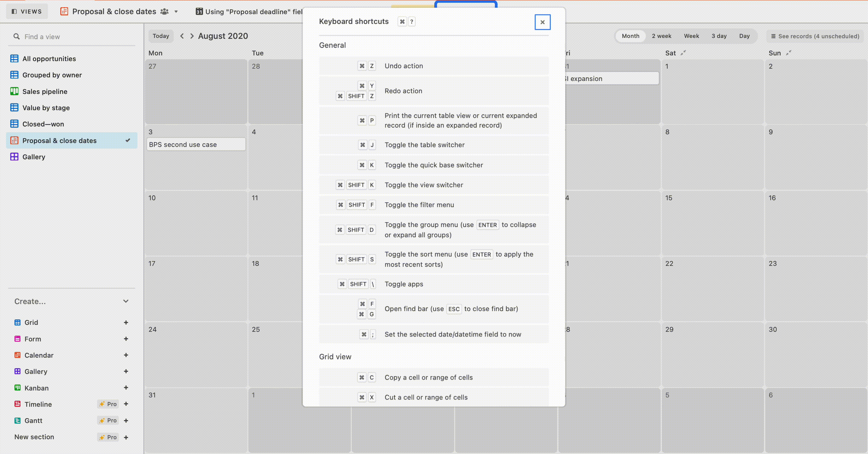Select the Proposal & close dates view
This screenshot has width=868, height=454.
tap(72, 140)
